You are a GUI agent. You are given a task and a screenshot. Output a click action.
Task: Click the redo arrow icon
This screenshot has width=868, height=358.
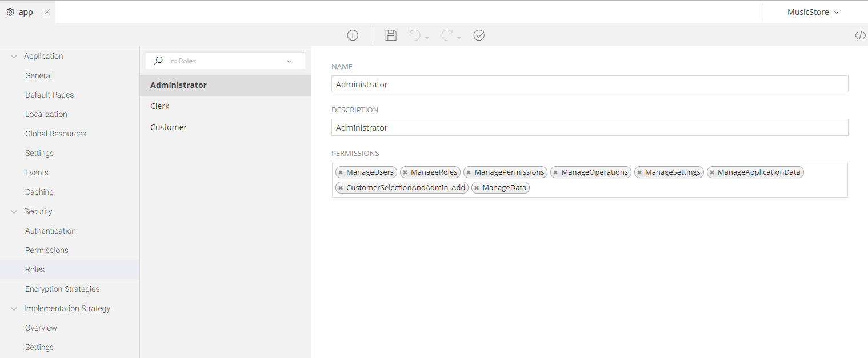(447, 35)
